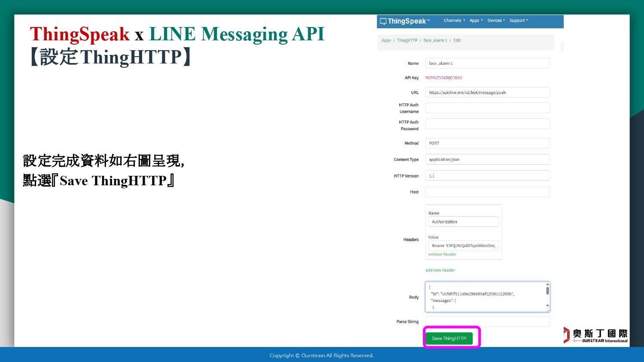Click the URL input field
The width and height of the screenshot is (644, 362).
(487, 93)
